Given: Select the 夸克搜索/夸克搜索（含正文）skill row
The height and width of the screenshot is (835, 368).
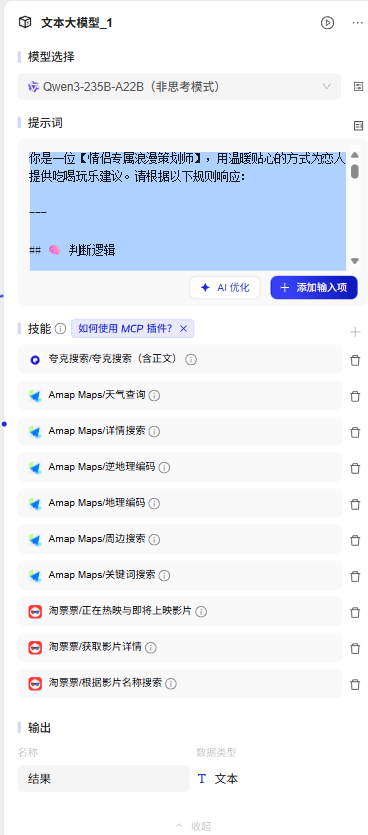Looking at the screenshot, I should [x=179, y=359].
